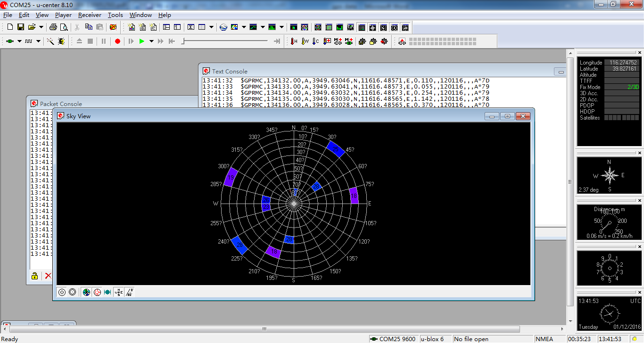Open the Receiver menu
This screenshot has width=644, height=343.
[x=90, y=15]
